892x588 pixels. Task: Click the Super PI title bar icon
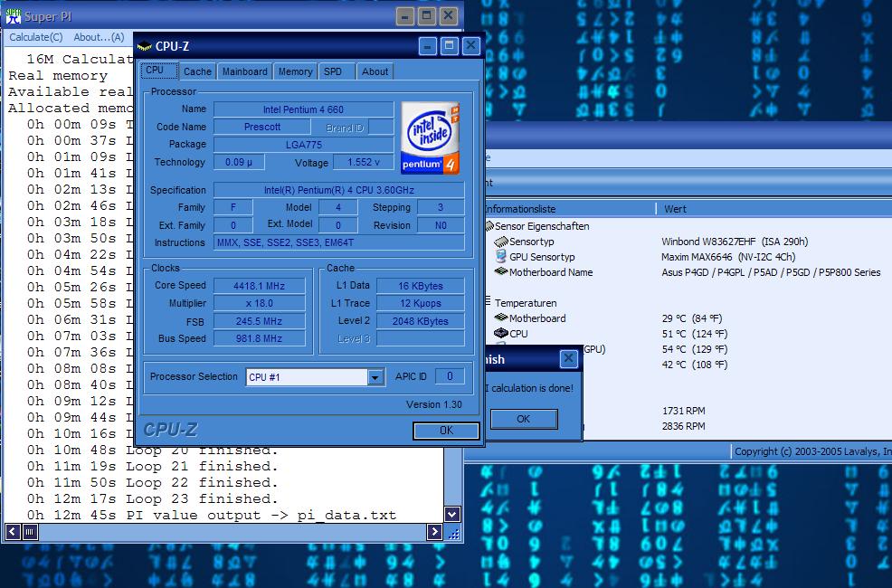tap(13, 16)
